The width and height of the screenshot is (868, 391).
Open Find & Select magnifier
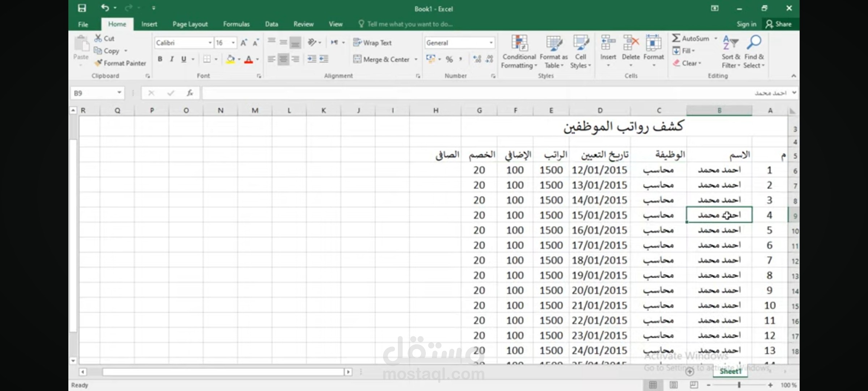pyautogui.click(x=754, y=51)
